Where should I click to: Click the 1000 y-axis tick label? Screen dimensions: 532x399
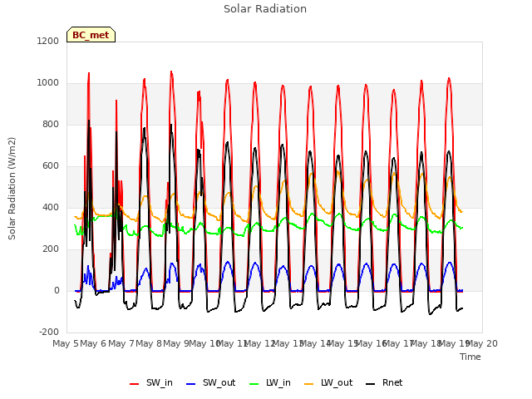[48, 83]
